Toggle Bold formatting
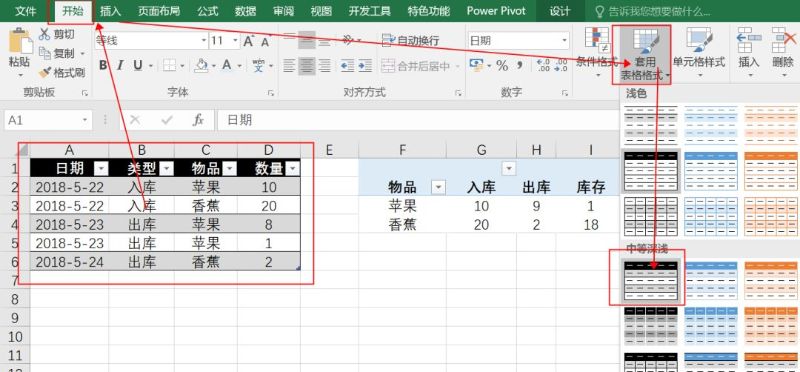The height and width of the screenshot is (372, 800). 104,65
